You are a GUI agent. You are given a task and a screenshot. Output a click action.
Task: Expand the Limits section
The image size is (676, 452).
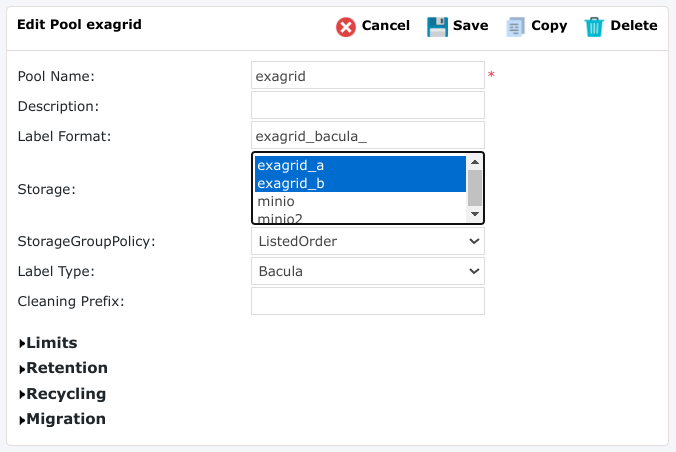tap(48, 343)
